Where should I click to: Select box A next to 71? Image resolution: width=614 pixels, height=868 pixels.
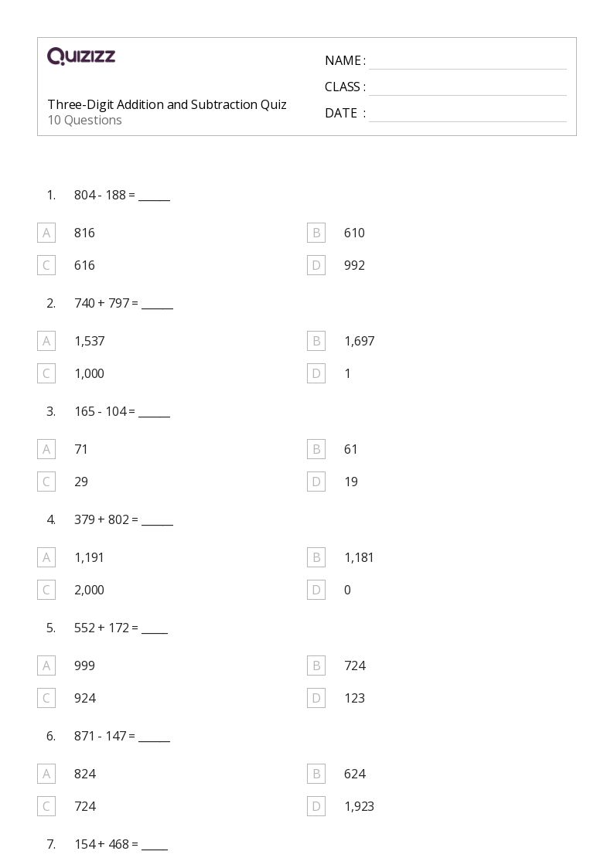click(46, 449)
